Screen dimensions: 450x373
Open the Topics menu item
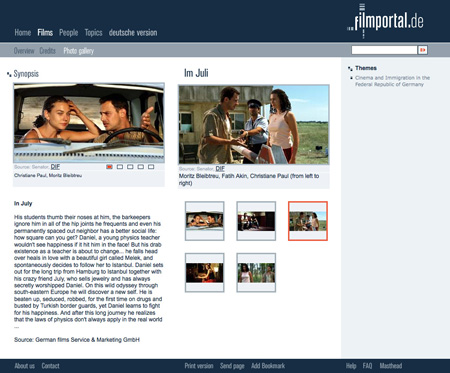tap(93, 32)
